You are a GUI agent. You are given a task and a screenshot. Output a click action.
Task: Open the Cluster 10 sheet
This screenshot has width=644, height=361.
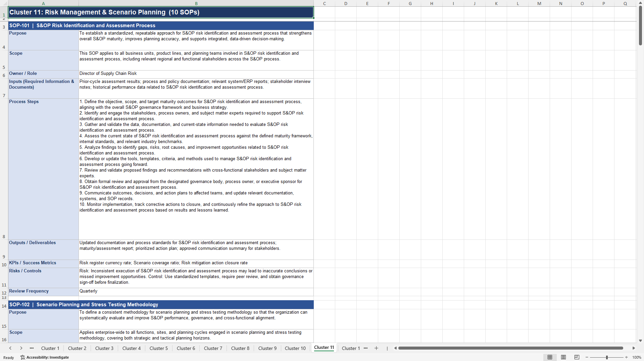295,348
